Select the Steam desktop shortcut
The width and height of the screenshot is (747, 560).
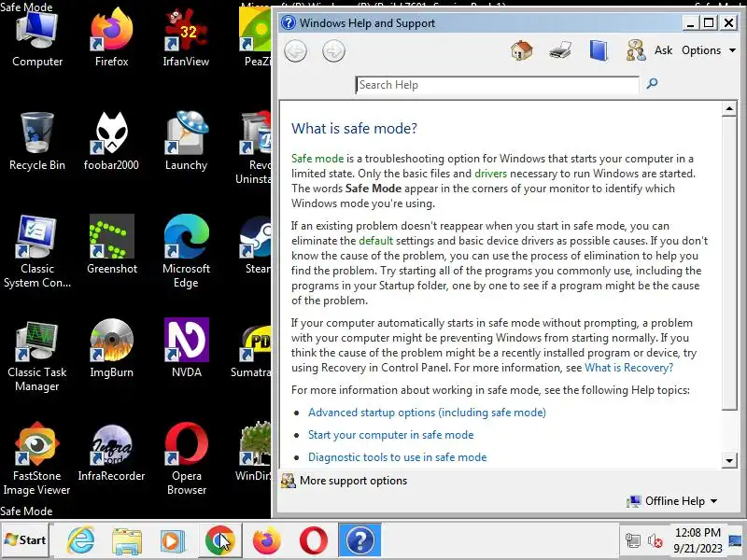[x=256, y=245]
